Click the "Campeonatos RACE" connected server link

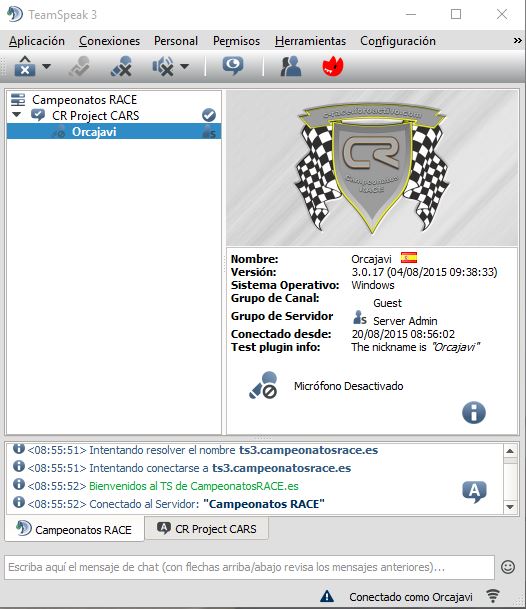click(x=264, y=504)
